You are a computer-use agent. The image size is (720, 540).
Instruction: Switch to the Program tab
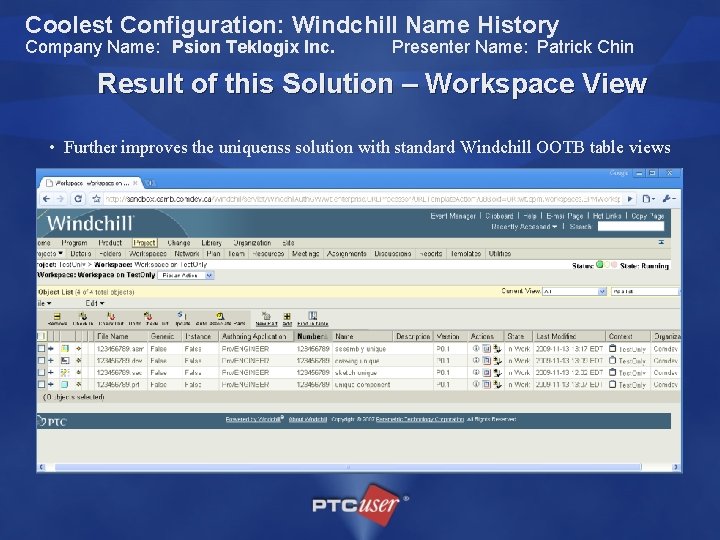(x=74, y=242)
